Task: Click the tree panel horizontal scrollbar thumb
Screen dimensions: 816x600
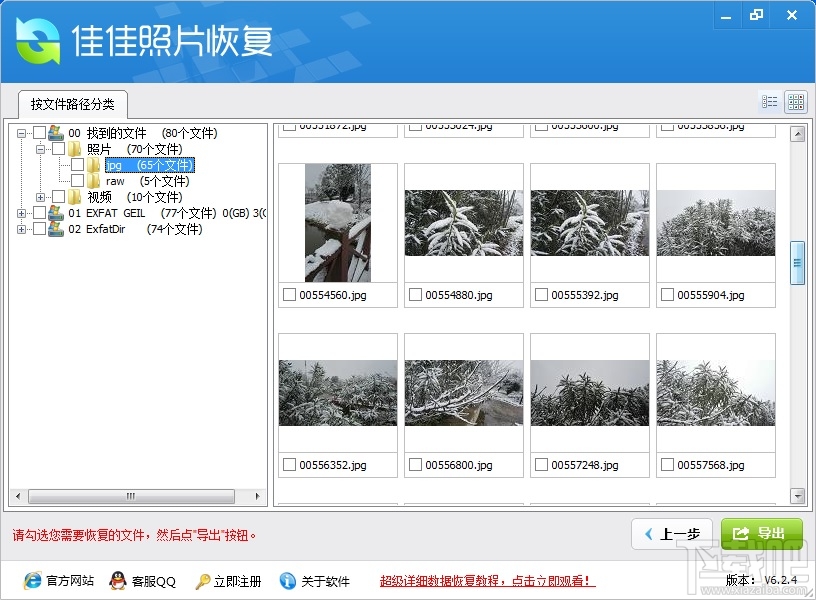Action: (x=131, y=496)
